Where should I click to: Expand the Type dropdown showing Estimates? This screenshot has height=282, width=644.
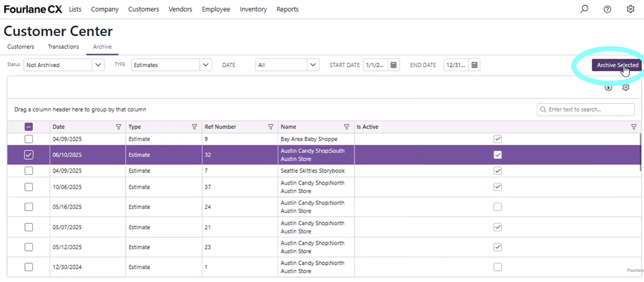click(206, 65)
